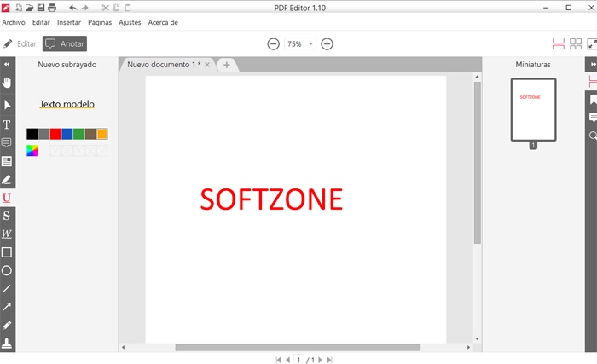Enable single page continuous view
This screenshot has width=597, height=364.
pyautogui.click(x=558, y=43)
